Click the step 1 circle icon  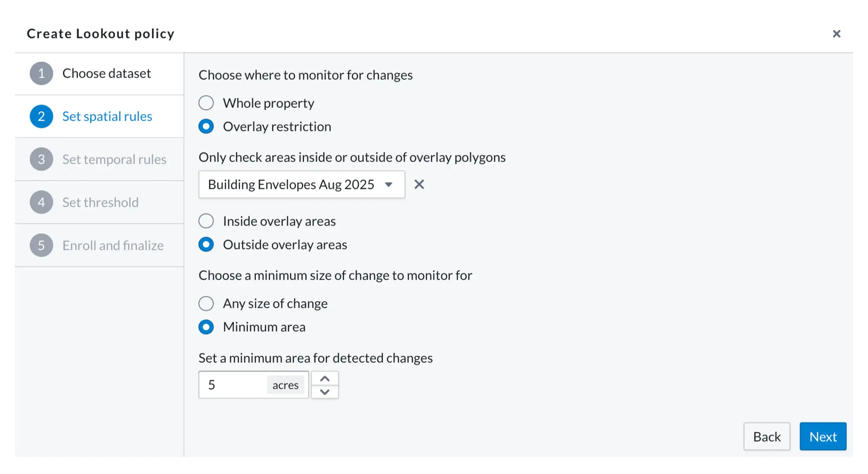(41, 73)
